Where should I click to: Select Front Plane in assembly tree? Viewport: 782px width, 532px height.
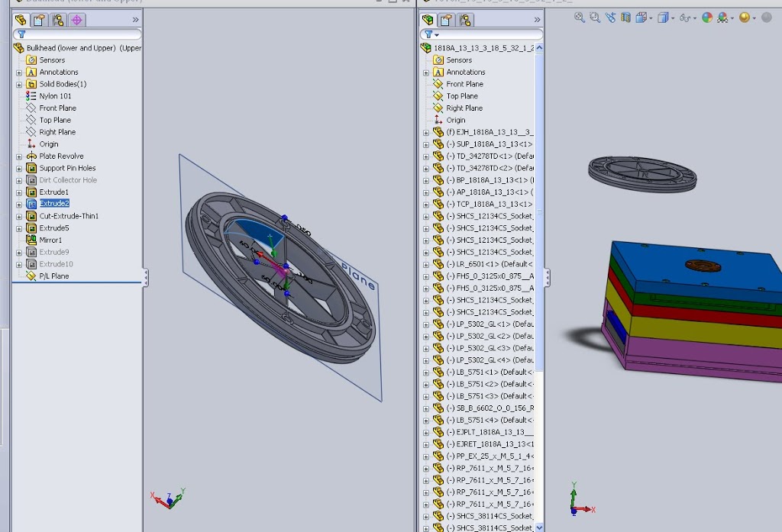coord(464,84)
